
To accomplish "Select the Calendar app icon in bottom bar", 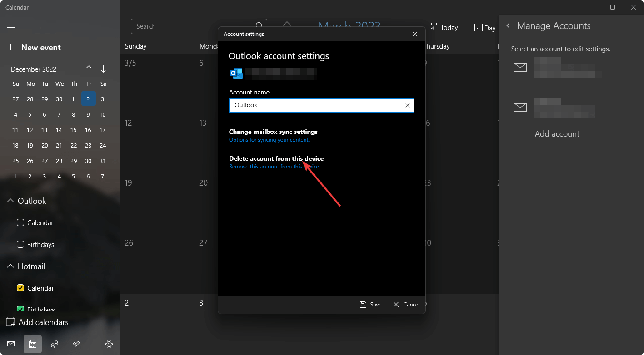I will pyautogui.click(x=33, y=344).
